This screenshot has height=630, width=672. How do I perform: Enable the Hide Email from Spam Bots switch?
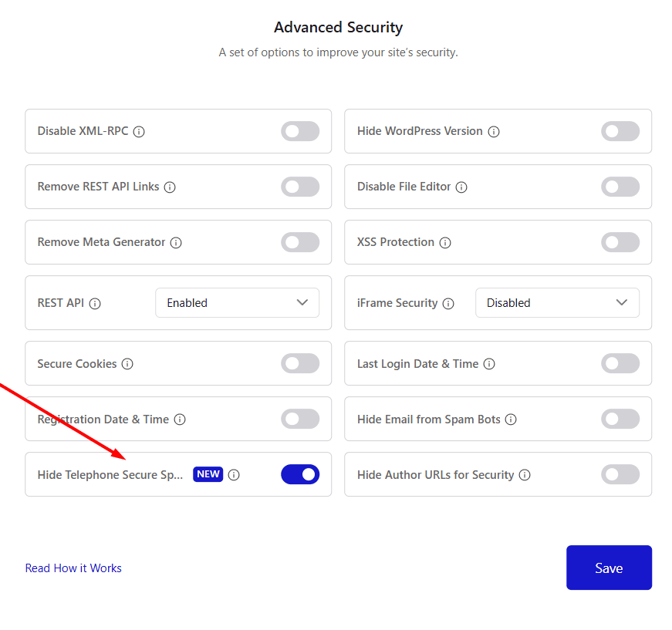click(620, 419)
